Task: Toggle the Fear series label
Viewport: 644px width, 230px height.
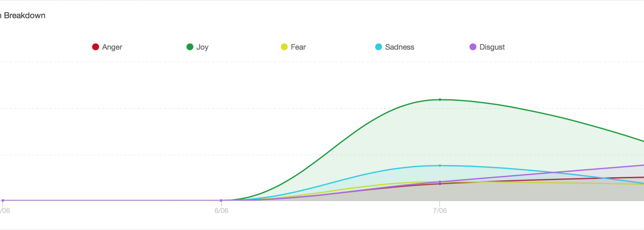Action: [298, 47]
